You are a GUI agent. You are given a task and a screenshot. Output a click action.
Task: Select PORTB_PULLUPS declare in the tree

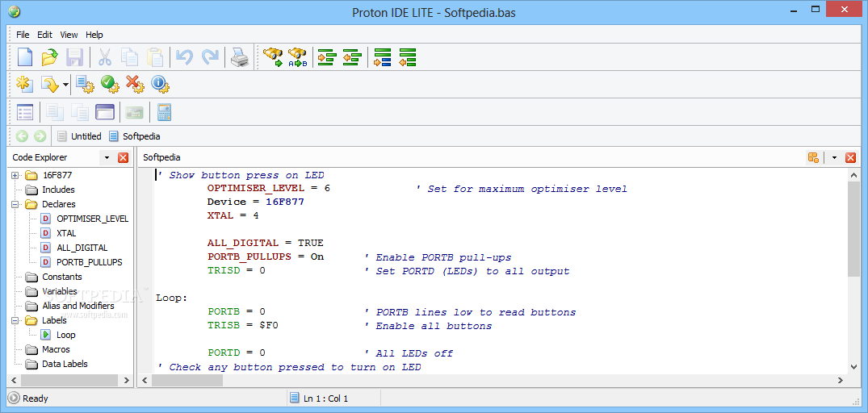click(x=89, y=262)
